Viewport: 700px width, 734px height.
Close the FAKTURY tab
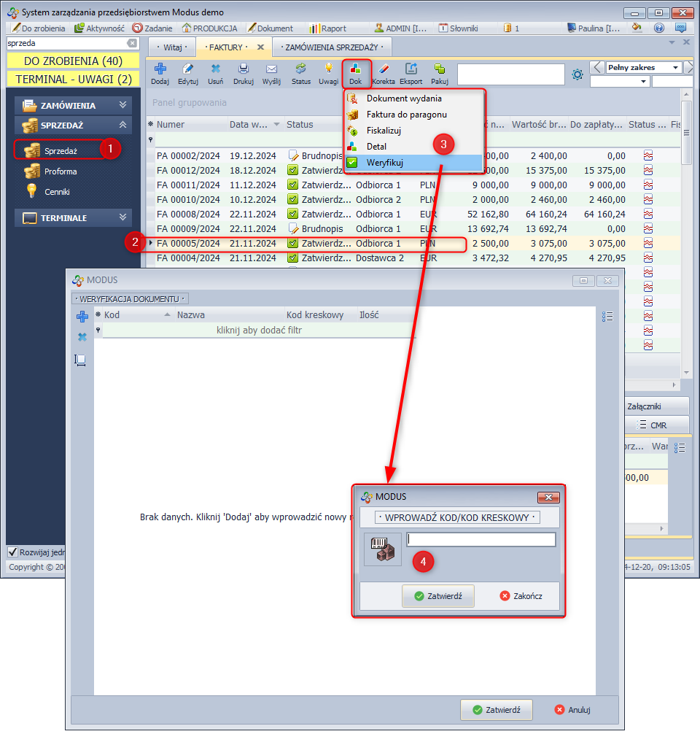(x=260, y=47)
